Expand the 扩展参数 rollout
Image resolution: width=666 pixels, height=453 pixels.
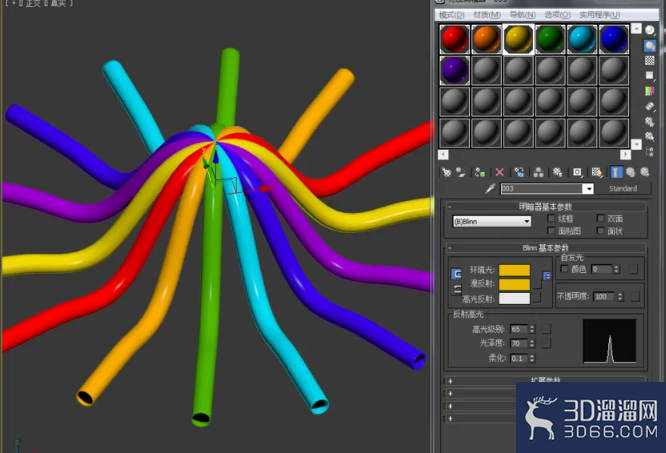(545, 380)
